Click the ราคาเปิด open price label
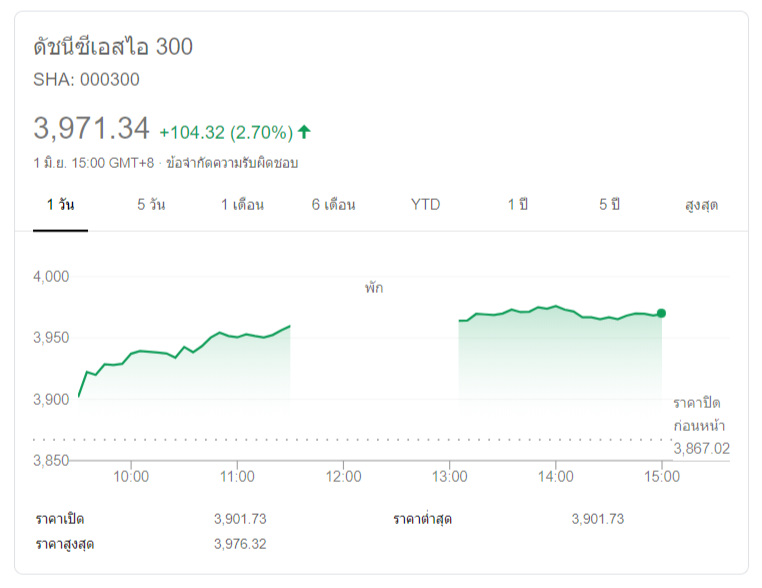 pos(60,519)
